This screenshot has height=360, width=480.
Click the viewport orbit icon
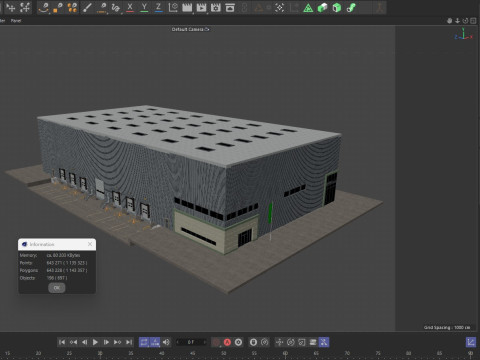[x=465, y=21]
